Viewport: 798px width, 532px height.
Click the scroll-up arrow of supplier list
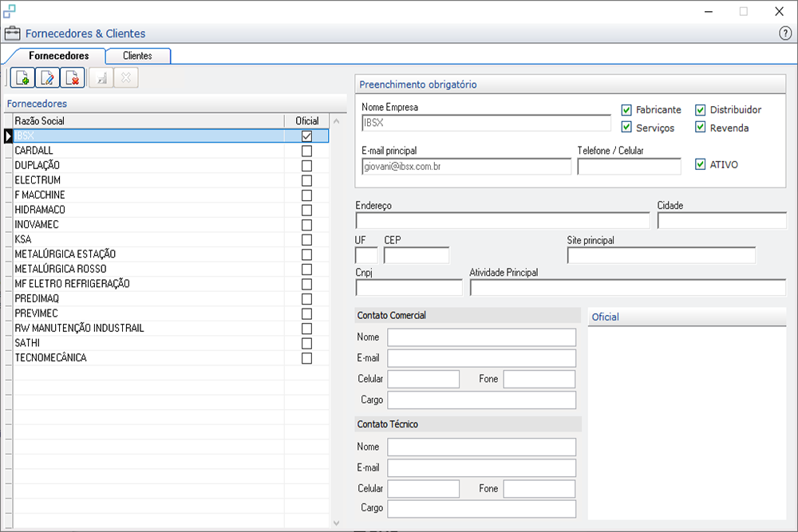pos(336,121)
